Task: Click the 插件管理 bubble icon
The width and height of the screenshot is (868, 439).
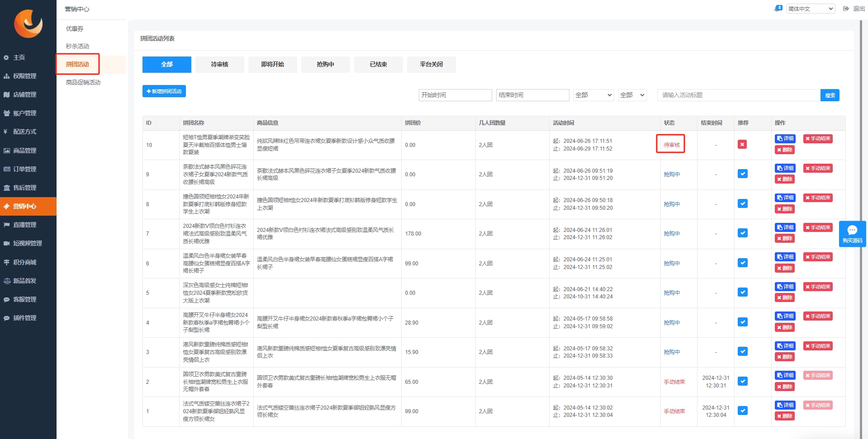Action: point(6,318)
